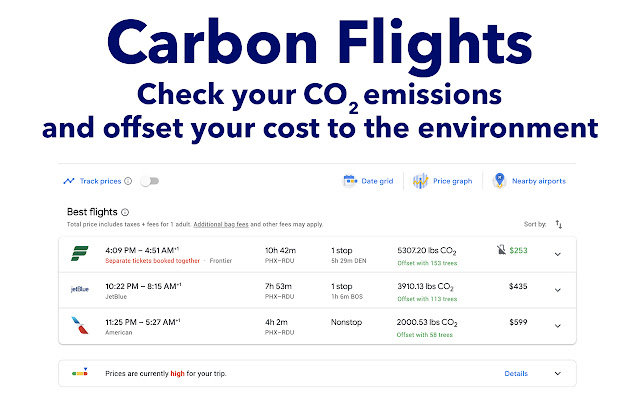Click the Date grid calendar icon

[350, 181]
